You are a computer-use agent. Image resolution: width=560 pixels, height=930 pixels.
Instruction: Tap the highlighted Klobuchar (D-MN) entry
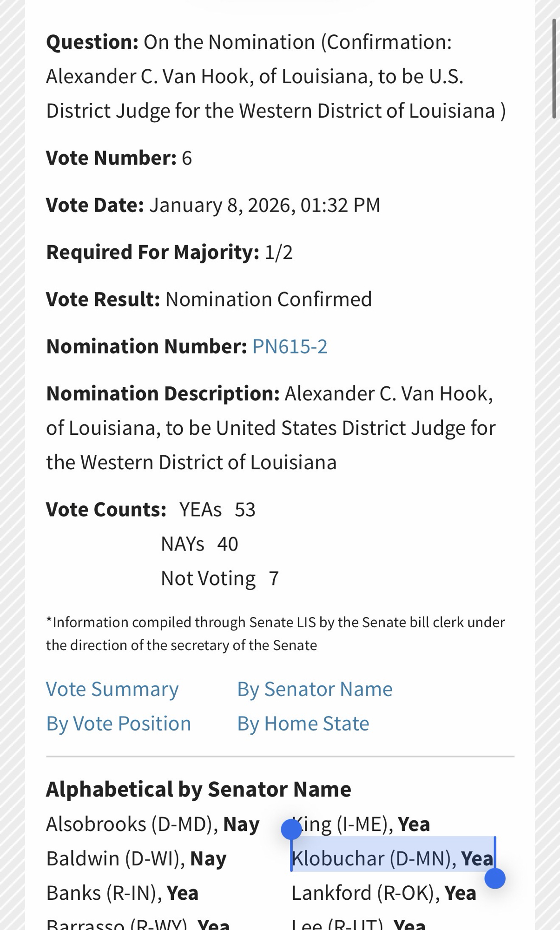tap(392, 858)
